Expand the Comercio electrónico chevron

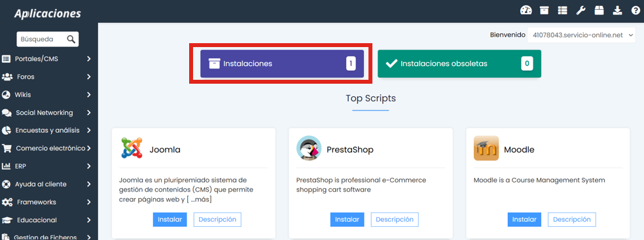point(89,148)
